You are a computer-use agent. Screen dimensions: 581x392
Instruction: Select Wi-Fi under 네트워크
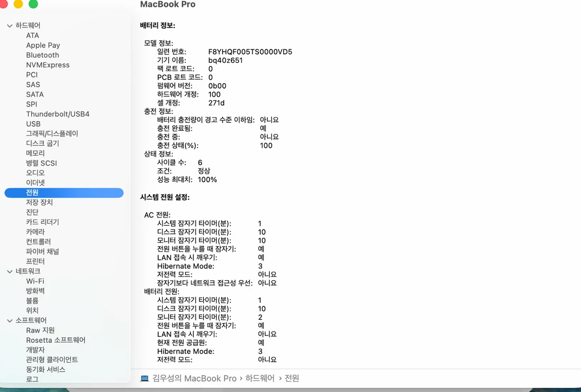tap(35, 281)
